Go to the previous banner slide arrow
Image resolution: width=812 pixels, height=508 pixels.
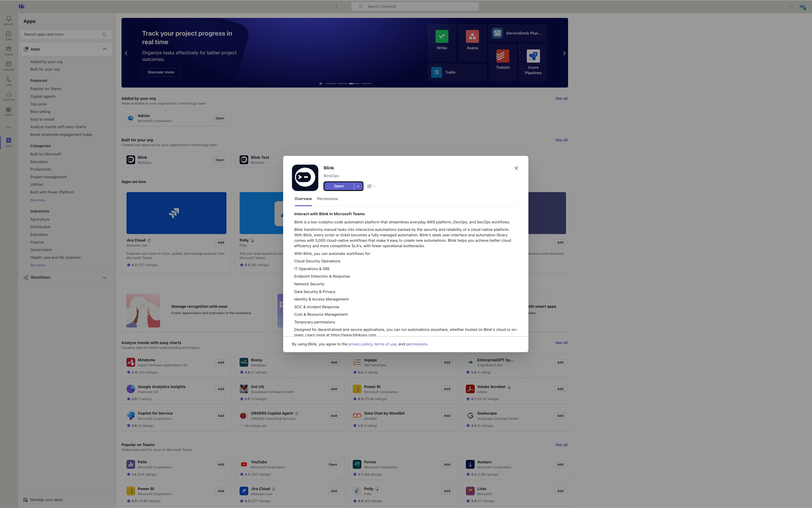126,53
